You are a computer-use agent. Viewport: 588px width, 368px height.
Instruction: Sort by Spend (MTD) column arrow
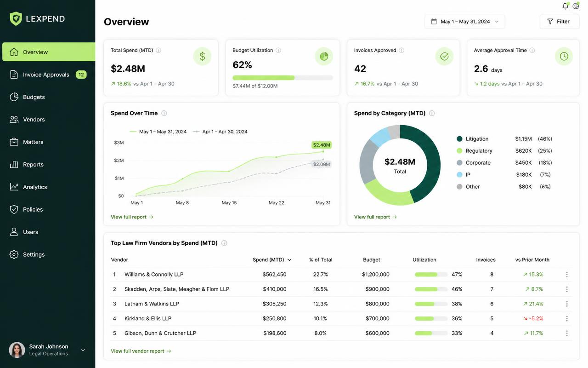click(x=289, y=260)
